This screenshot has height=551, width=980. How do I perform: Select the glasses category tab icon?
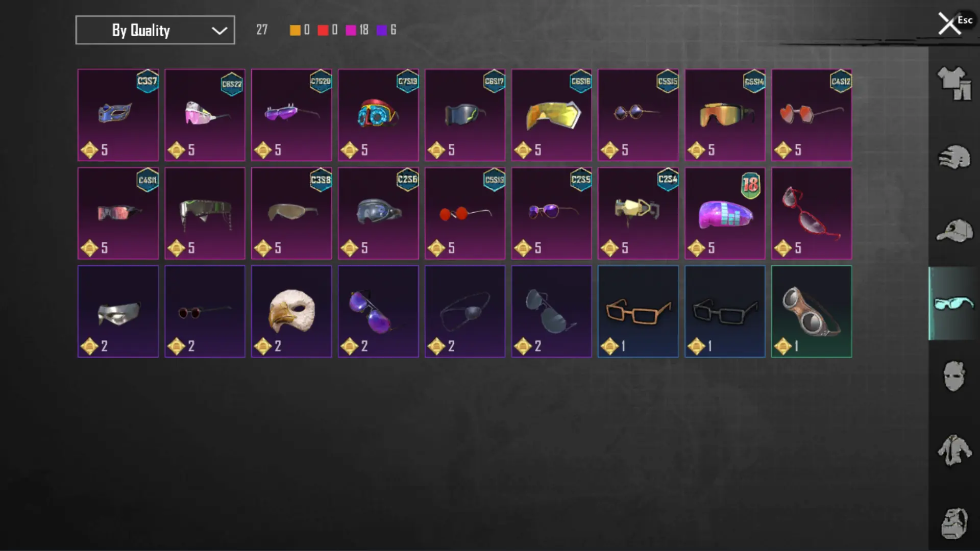click(x=953, y=303)
